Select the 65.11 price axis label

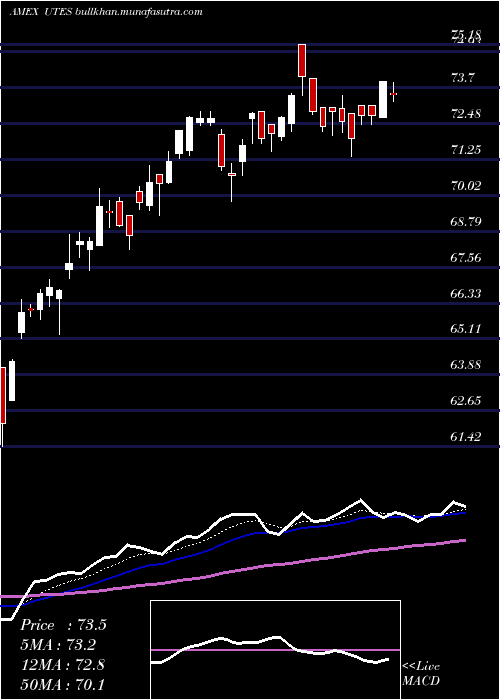[x=466, y=329]
